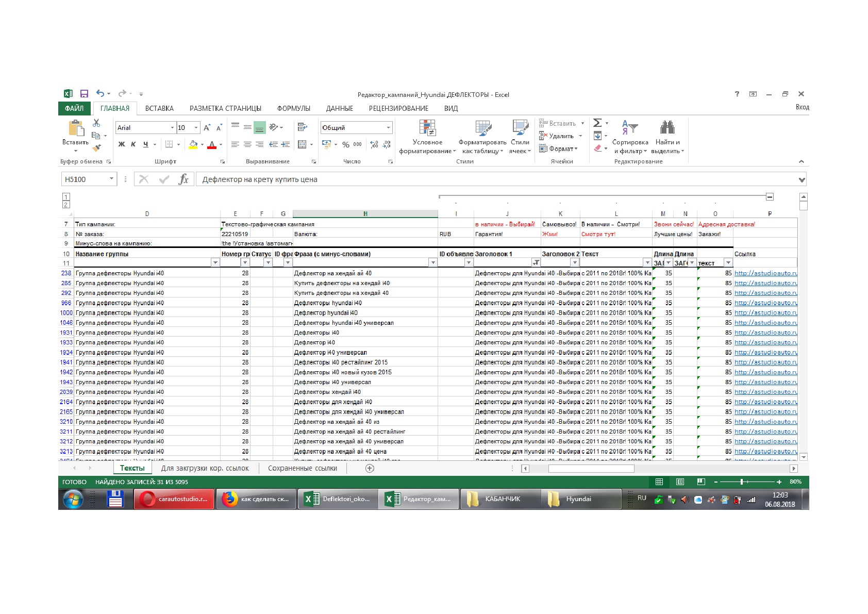Open Find and Select binoculars icon
This screenshot has width=868, height=614.
(x=667, y=127)
